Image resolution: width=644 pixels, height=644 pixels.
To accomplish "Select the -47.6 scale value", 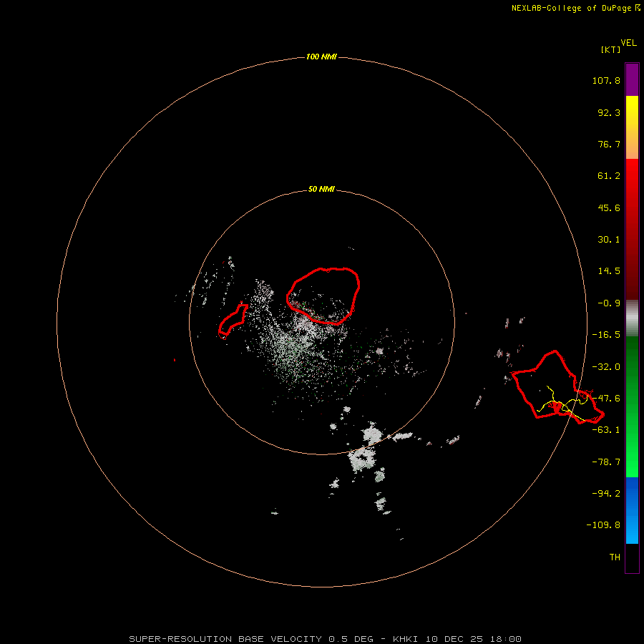I will [606, 399].
